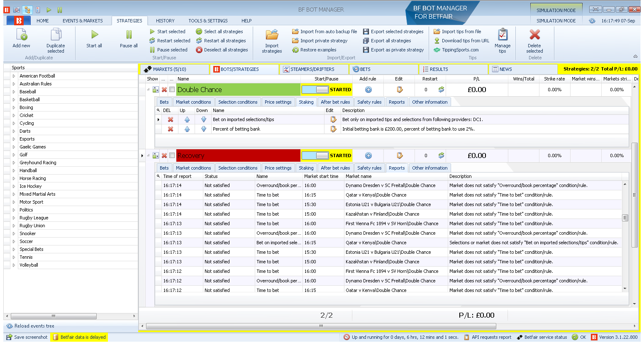Expand the Horse Racing tree node
The height and width of the screenshot is (345, 644).
click(14, 178)
